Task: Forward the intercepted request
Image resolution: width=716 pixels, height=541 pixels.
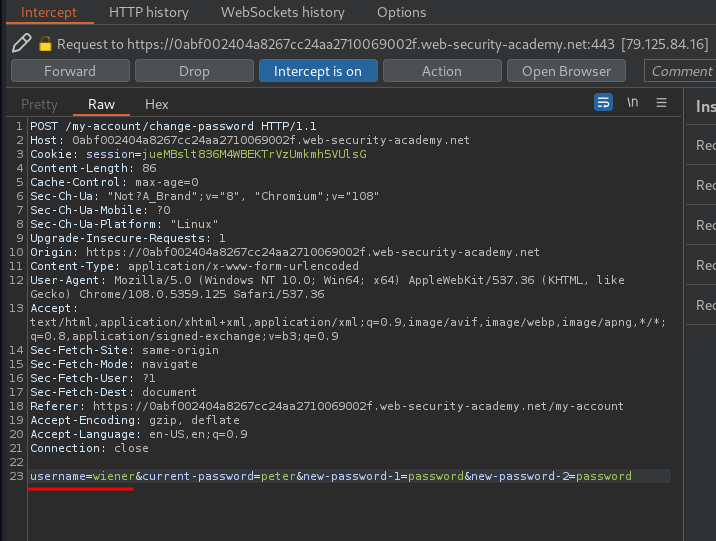Action: [x=70, y=71]
